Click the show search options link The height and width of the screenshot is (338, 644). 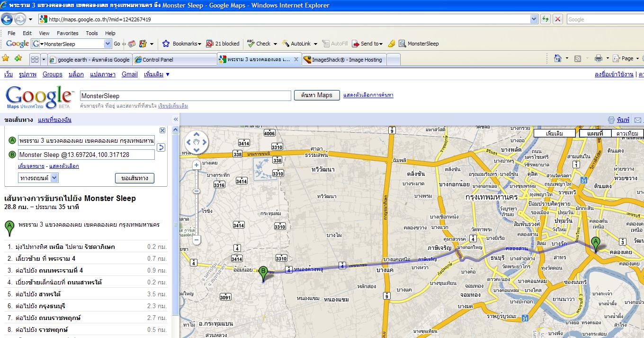pos(368,95)
